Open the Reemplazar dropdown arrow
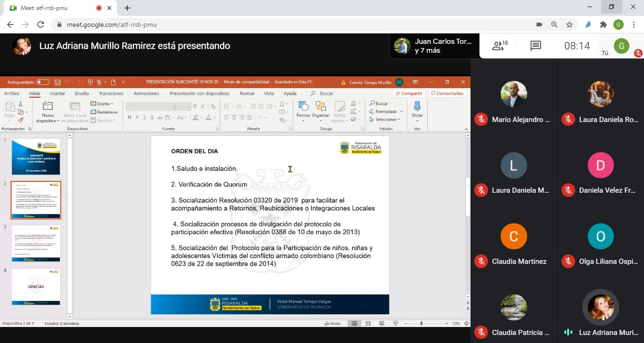The width and height of the screenshot is (644, 343). coord(401,112)
